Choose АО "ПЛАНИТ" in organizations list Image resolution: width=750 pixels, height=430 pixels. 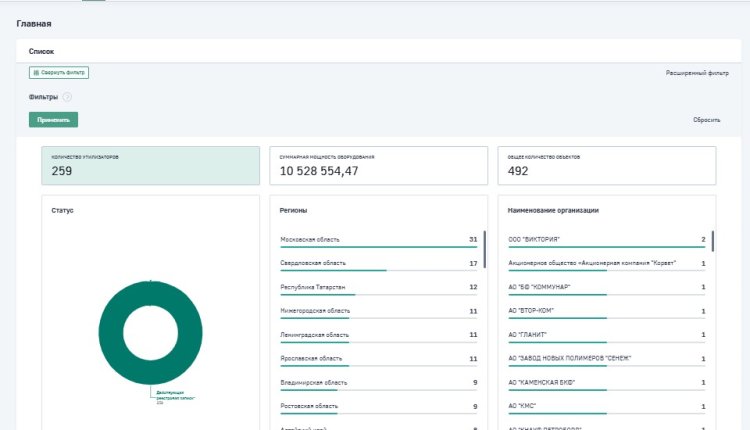(607, 336)
